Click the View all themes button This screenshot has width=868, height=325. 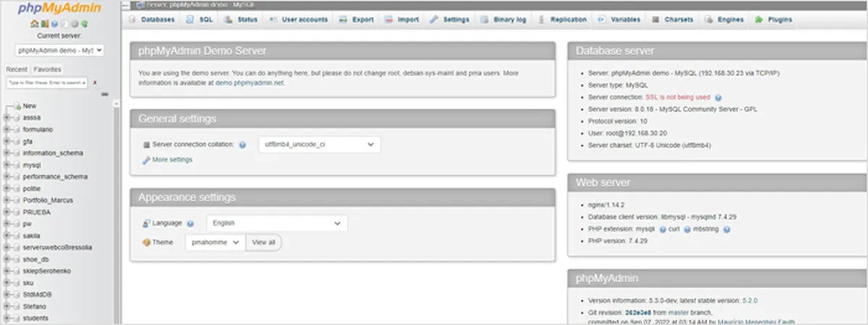click(263, 242)
